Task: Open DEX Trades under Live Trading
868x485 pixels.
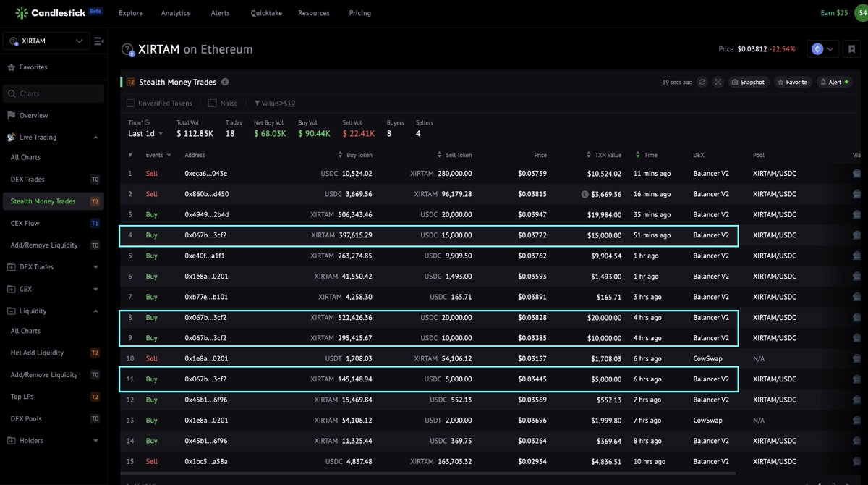Action: coord(52,179)
